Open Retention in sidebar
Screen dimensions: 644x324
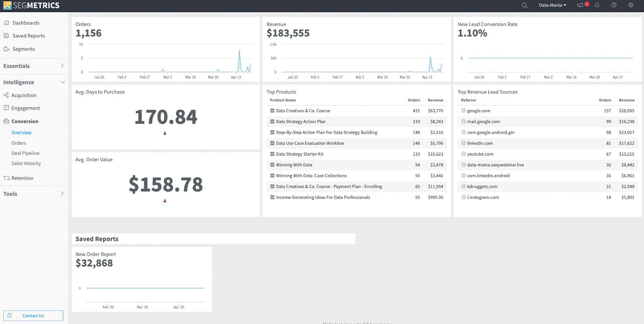point(22,178)
